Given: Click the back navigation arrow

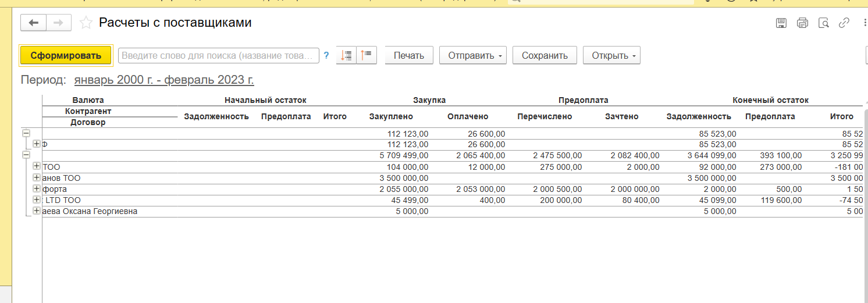Looking at the screenshot, I should [34, 23].
